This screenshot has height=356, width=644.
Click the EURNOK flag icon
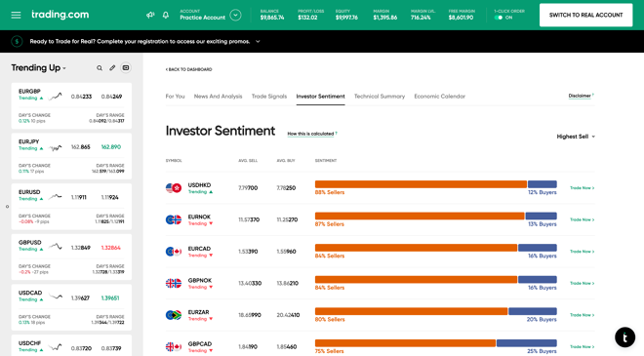174,219
